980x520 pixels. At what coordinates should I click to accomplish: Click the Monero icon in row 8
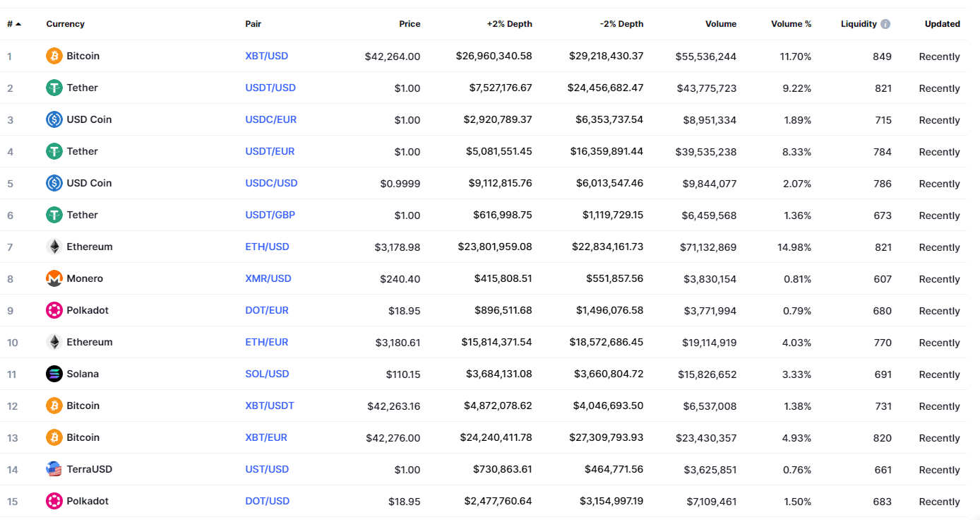pos(54,278)
